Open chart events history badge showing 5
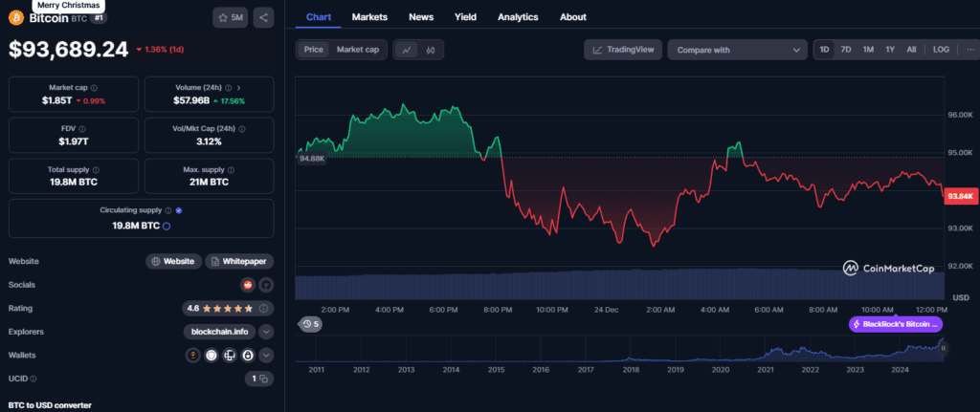 pos(311,324)
